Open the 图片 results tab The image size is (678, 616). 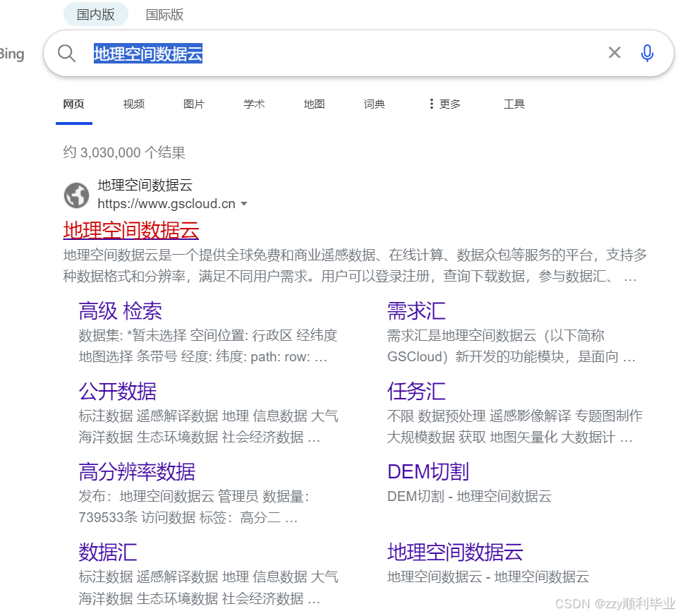194,104
